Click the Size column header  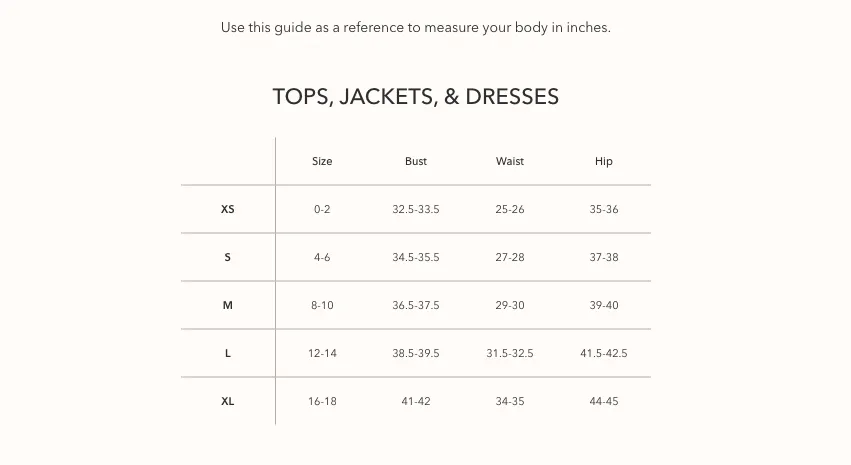pos(322,161)
